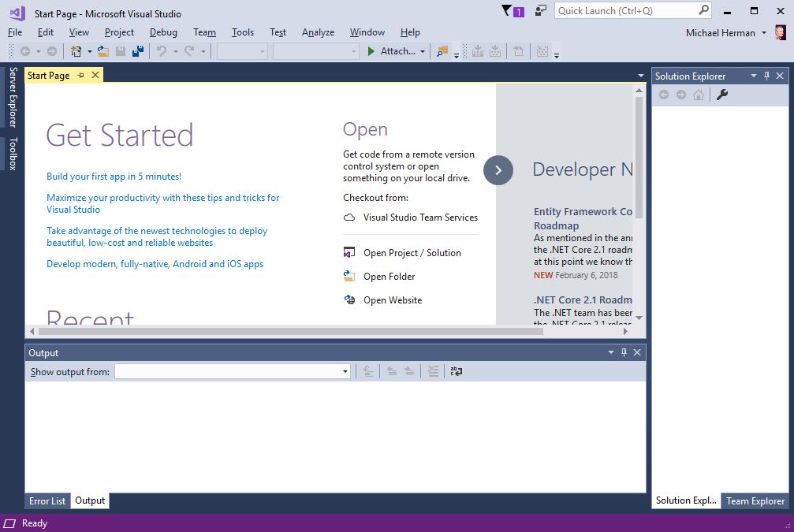The width and height of the screenshot is (794, 532).
Task: Switch to the Error List tab
Action: pyautogui.click(x=47, y=501)
